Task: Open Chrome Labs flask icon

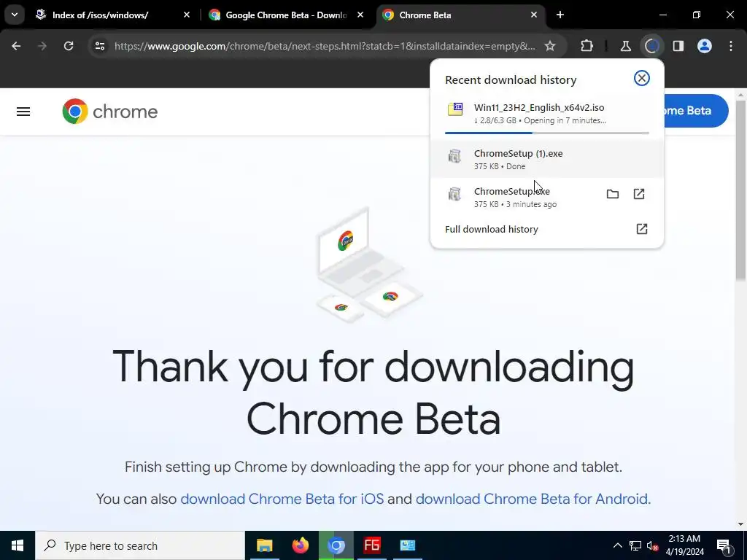Action: pos(625,46)
